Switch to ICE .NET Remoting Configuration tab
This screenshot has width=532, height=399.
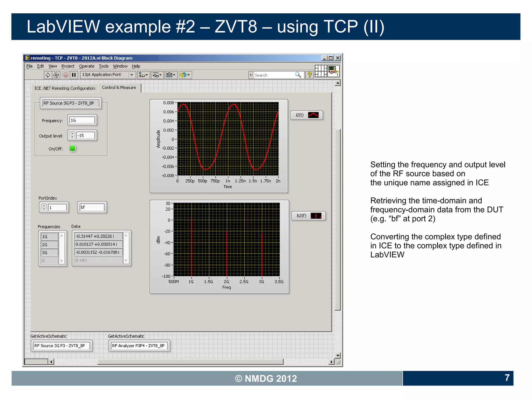(x=65, y=88)
